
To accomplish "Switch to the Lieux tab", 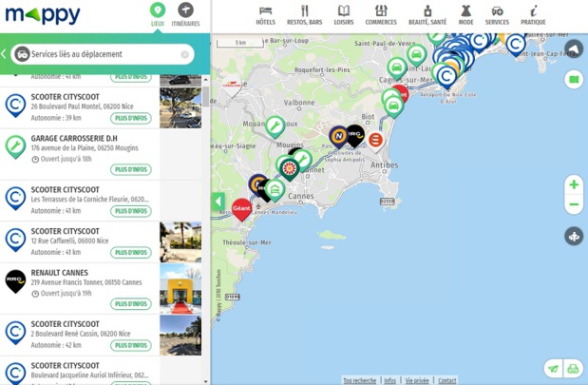I will [x=158, y=14].
